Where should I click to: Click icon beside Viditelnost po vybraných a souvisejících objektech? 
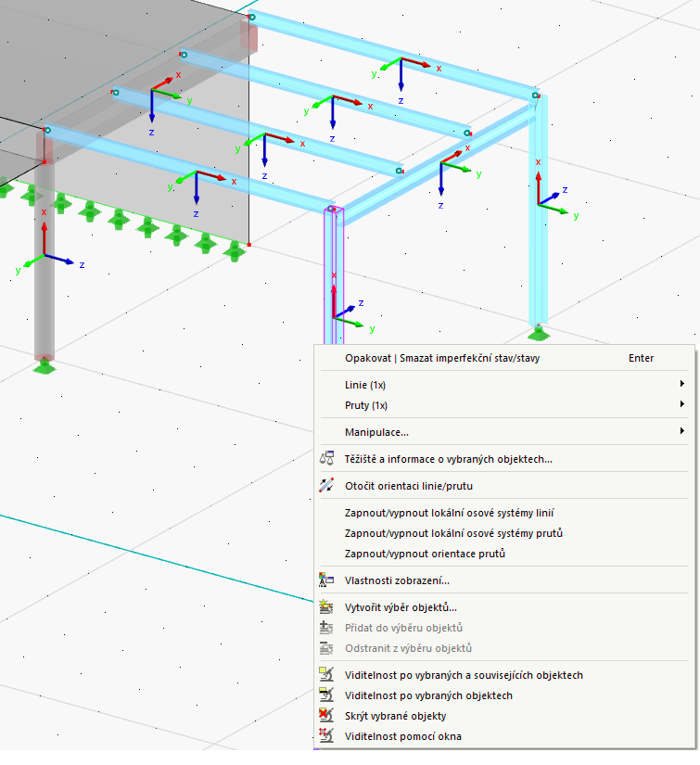(x=326, y=674)
